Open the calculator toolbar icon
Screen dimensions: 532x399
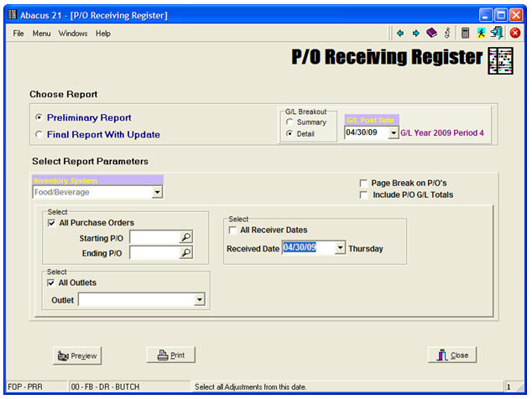coord(465,34)
